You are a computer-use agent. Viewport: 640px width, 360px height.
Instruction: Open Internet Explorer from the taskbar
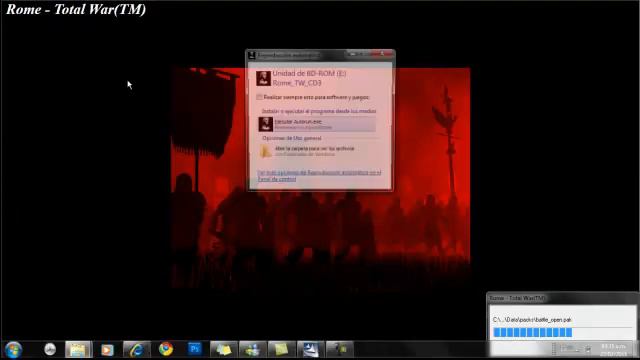click(x=136, y=350)
